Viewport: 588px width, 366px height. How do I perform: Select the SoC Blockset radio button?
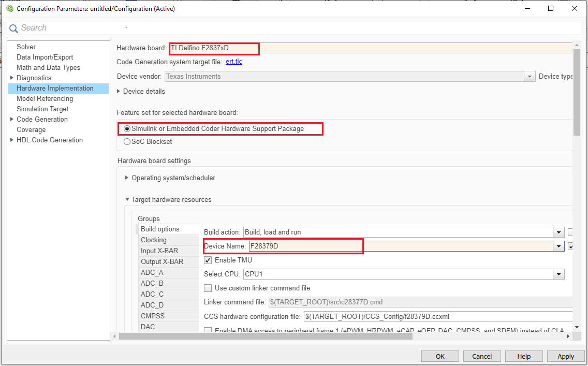pos(127,142)
